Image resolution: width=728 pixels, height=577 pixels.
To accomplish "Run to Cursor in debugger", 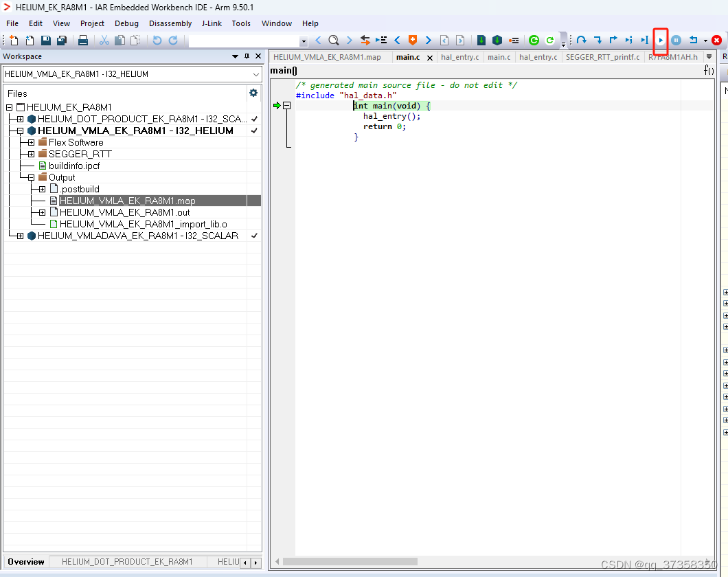I will point(644,41).
